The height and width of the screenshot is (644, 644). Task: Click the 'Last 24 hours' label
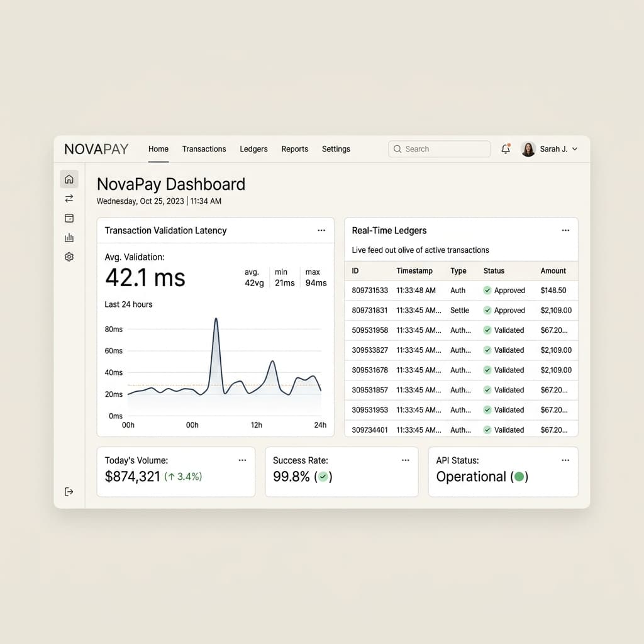point(128,304)
